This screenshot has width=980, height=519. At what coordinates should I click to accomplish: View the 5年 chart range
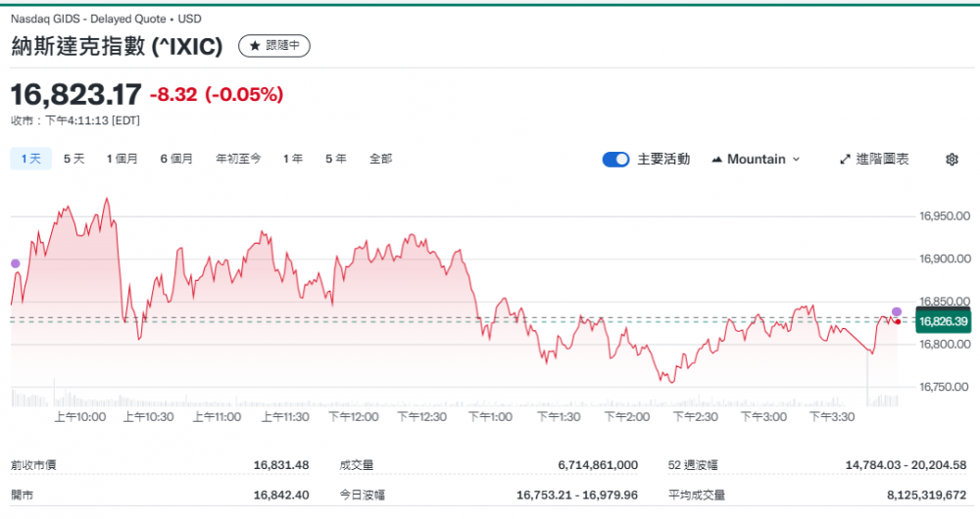point(336,159)
